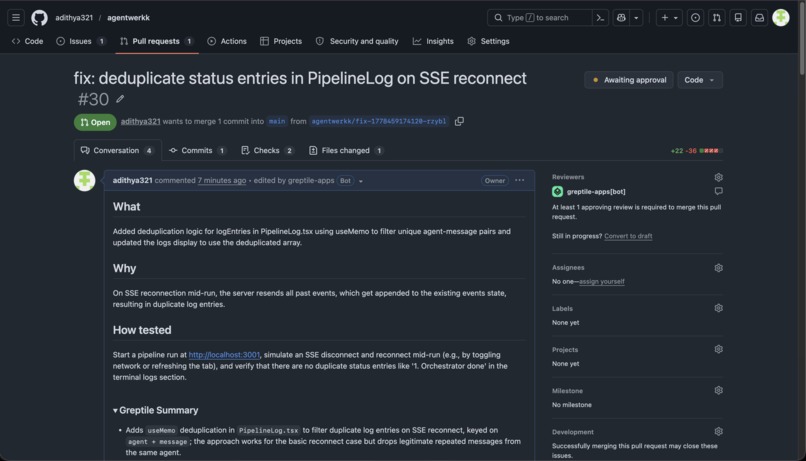Screen dimensions: 806x461
Task: Click the Bot label in comment header
Action: pos(345,180)
